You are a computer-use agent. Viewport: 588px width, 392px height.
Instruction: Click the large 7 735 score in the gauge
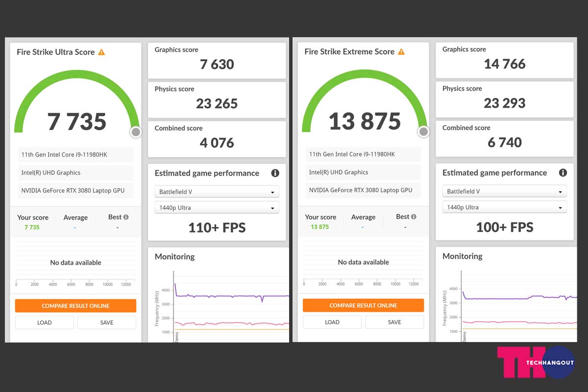click(x=77, y=121)
